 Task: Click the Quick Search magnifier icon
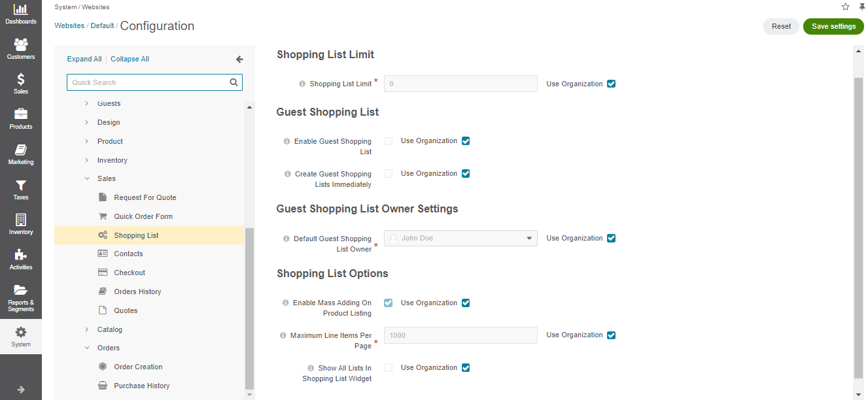[x=234, y=82]
